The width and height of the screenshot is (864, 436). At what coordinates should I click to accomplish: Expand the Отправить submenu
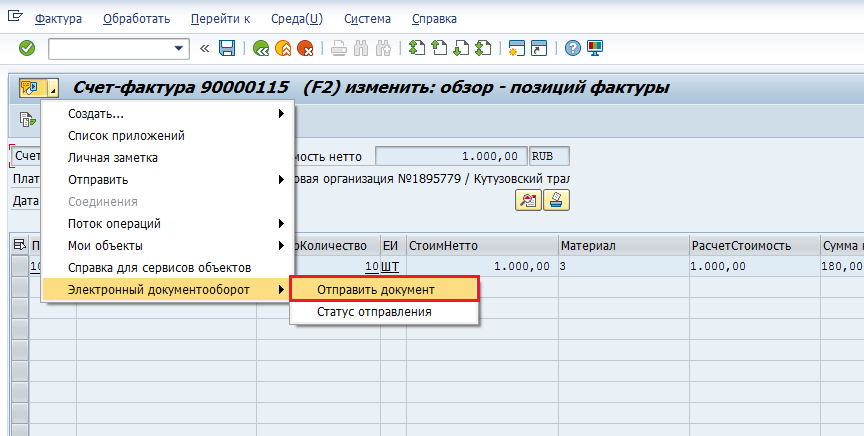pyautogui.click(x=167, y=179)
